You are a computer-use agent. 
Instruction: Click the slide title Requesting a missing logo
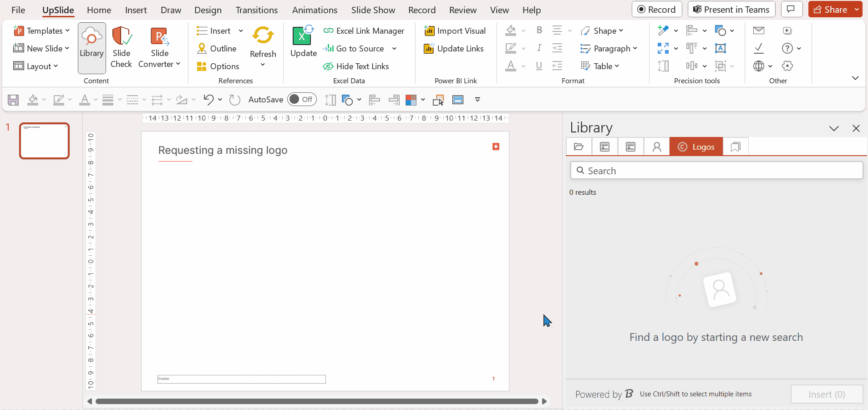(223, 150)
